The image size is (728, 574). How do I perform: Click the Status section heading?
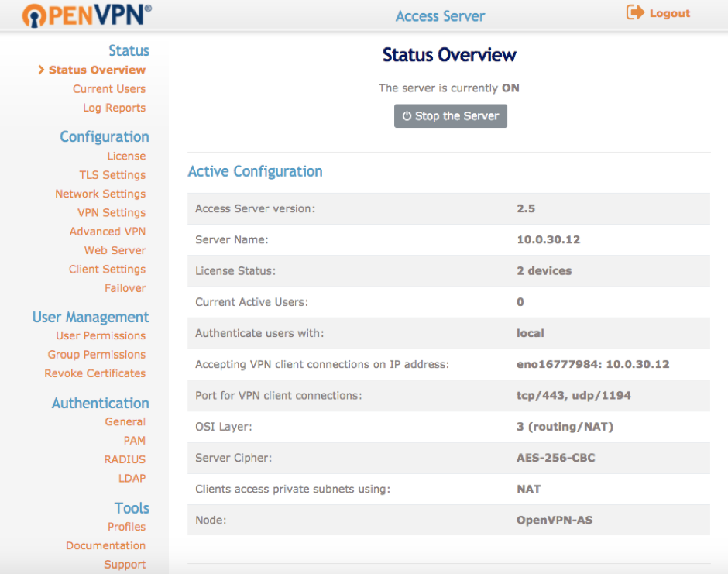129,50
